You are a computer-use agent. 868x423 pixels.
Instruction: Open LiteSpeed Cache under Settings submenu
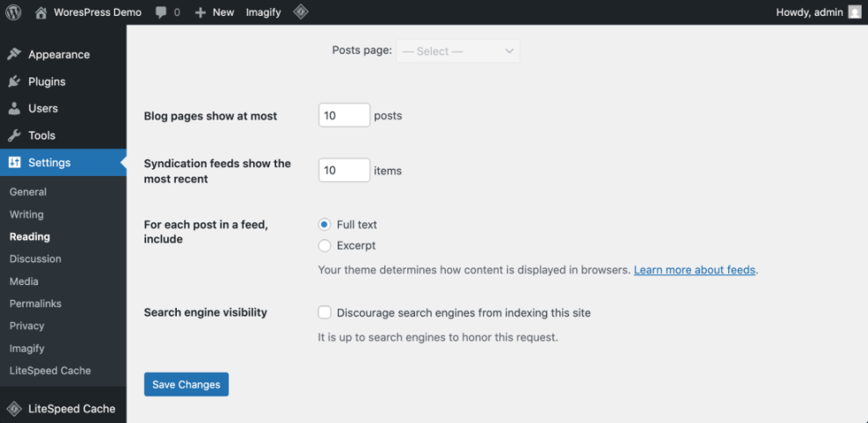(x=50, y=370)
